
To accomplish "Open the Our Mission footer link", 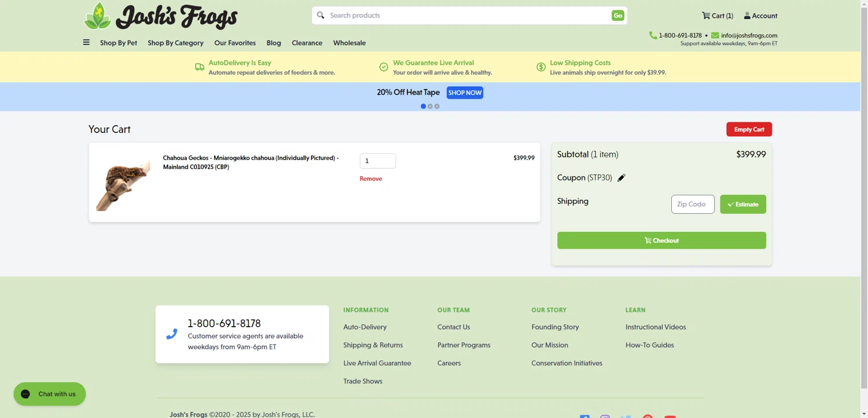I will 550,345.
